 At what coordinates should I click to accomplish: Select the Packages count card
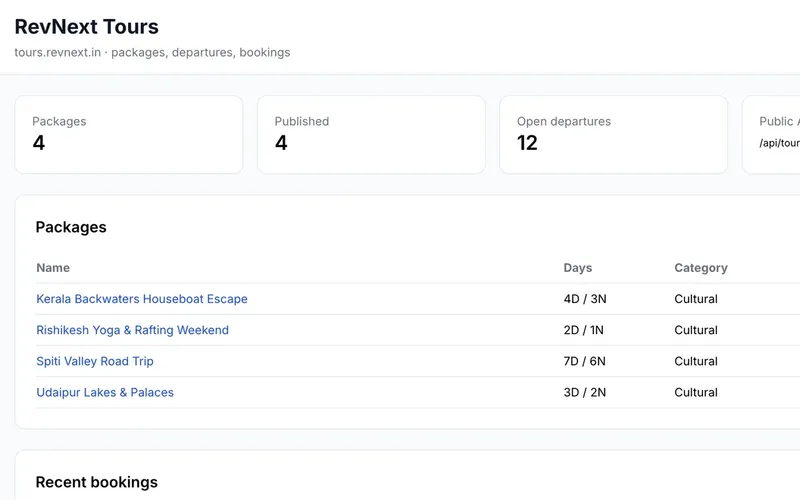tap(129, 135)
